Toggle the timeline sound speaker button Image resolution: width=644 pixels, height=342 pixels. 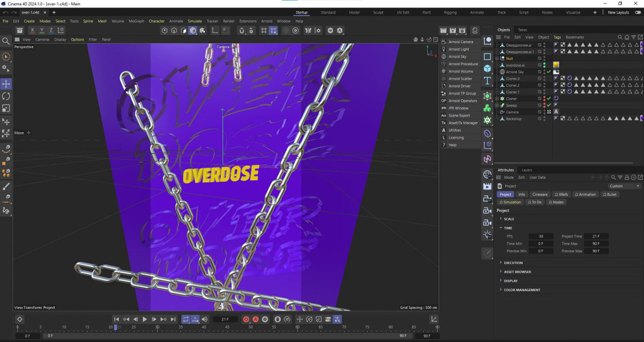tap(204, 319)
